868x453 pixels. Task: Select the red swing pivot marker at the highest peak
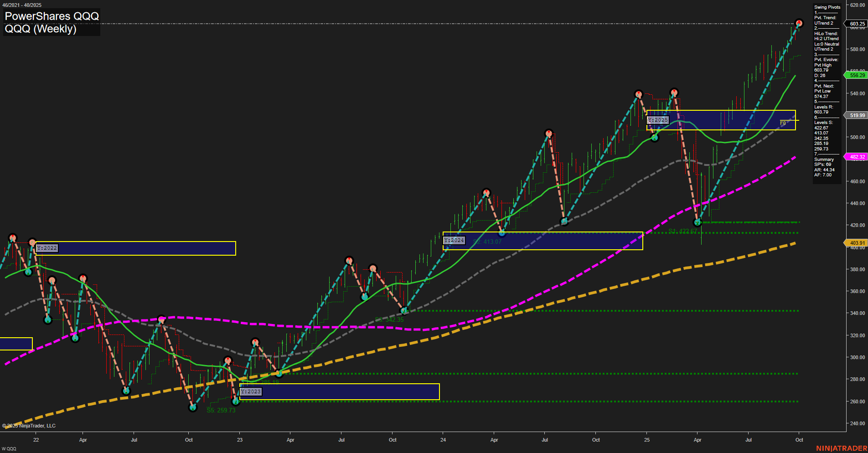point(799,22)
